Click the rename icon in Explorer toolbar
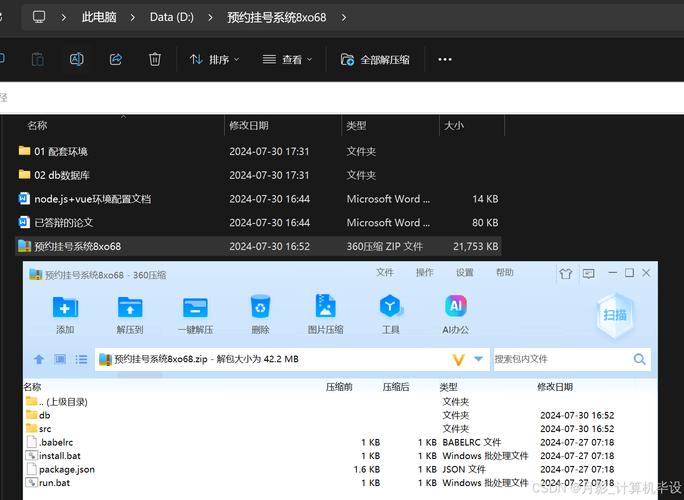Viewport: 684px width, 500px height. click(77, 59)
